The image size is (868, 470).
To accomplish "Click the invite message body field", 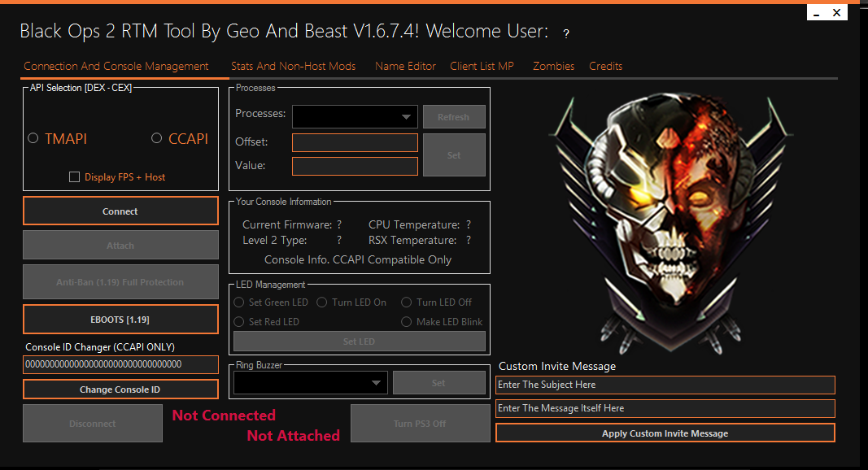I will (665, 408).
